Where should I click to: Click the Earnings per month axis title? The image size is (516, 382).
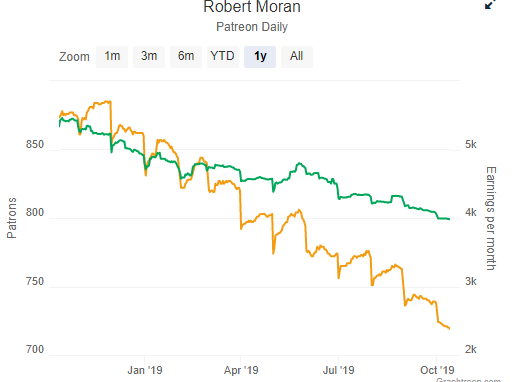click(x=491, y=218)
